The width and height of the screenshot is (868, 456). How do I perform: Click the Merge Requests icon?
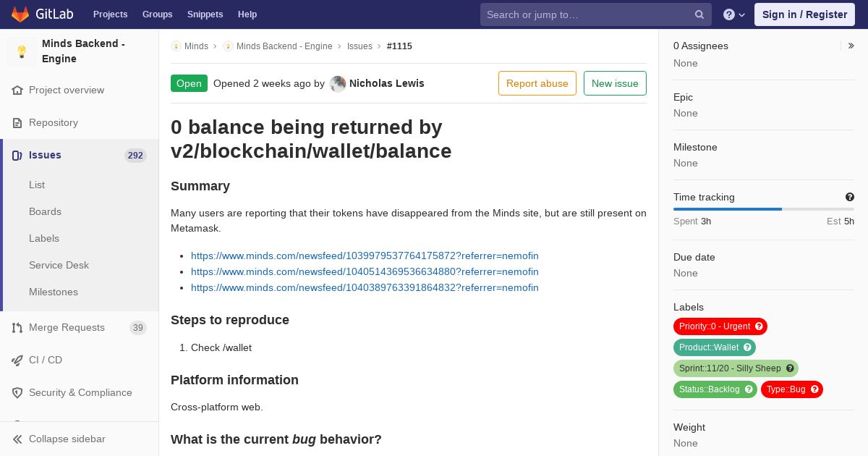[x=17, y=328]
